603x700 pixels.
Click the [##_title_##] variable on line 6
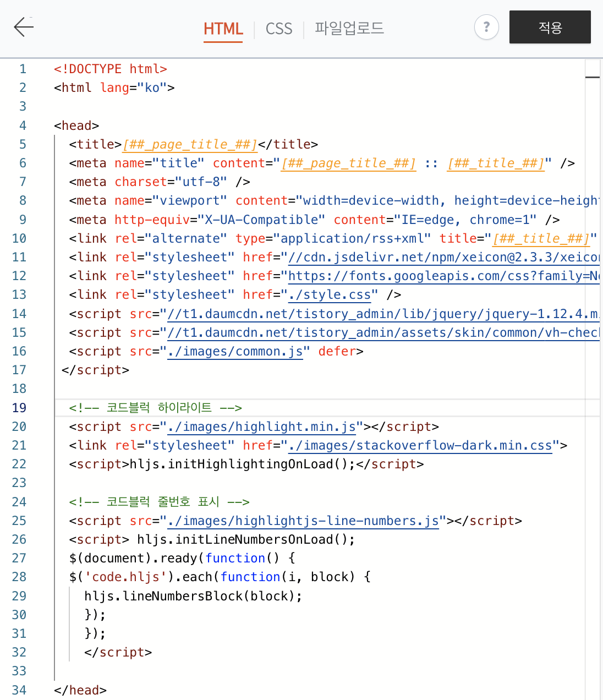496,163
